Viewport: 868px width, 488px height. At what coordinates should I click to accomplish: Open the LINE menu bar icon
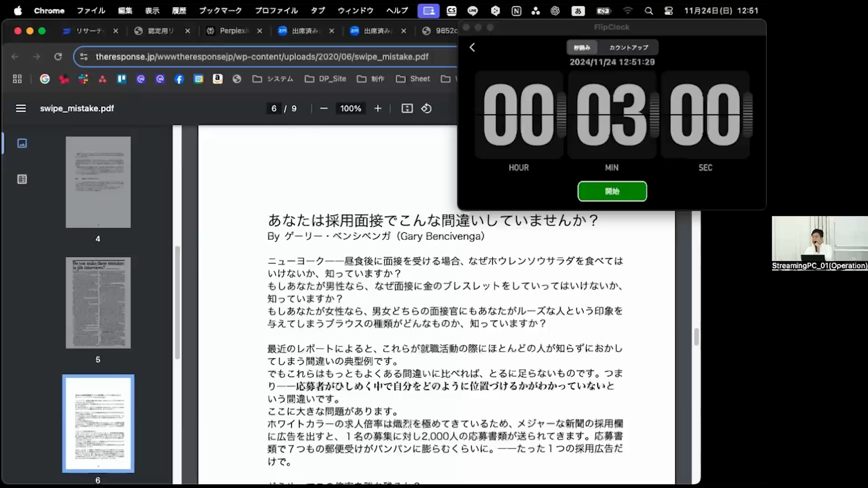473,11
